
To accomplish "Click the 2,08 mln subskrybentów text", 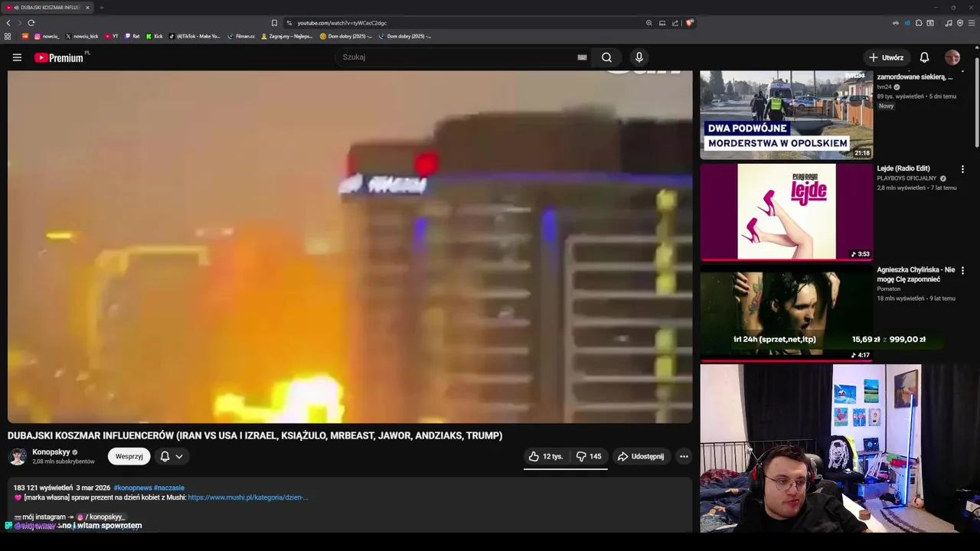I will [64, 461].
